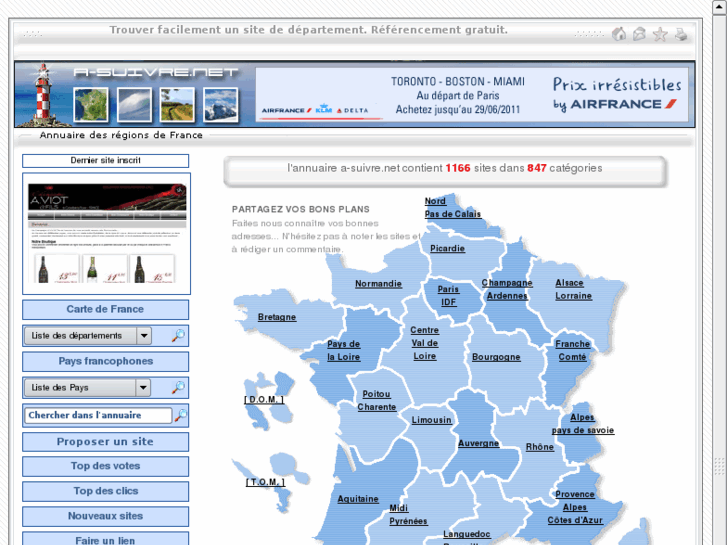Click the Carte de France button
Screen dimensions: 727x545
point(106,309)
